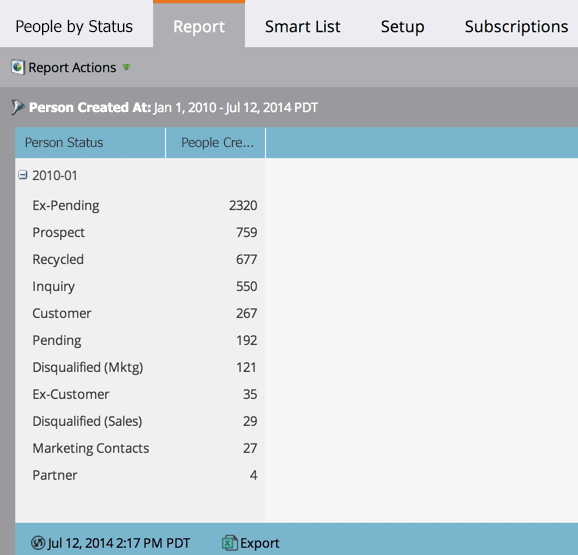Click the 4 count for Partner
Screen dimensions: 578x555
point(254,475)
